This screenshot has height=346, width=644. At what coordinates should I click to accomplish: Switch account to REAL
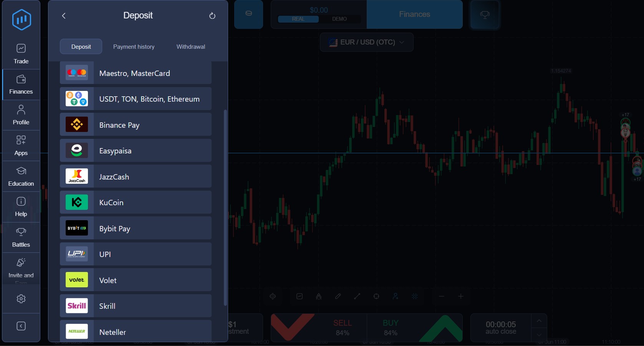[x=298, y=19]
